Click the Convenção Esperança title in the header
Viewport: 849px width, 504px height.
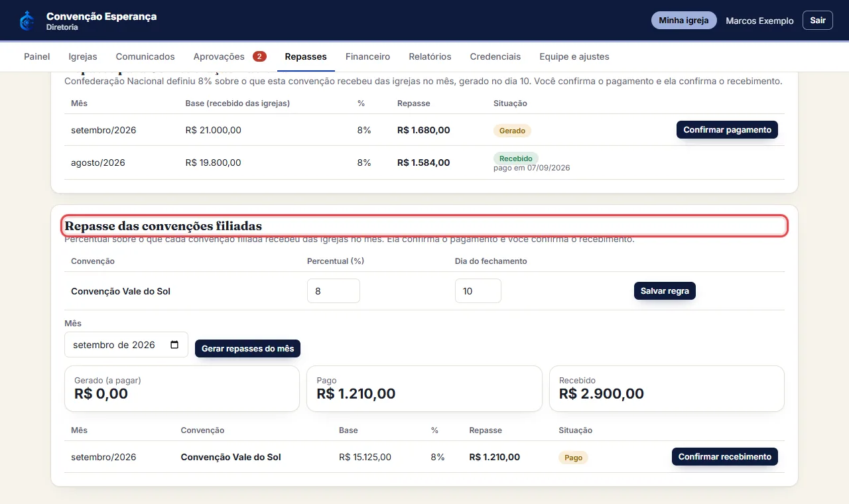click(x=101, y=16)
